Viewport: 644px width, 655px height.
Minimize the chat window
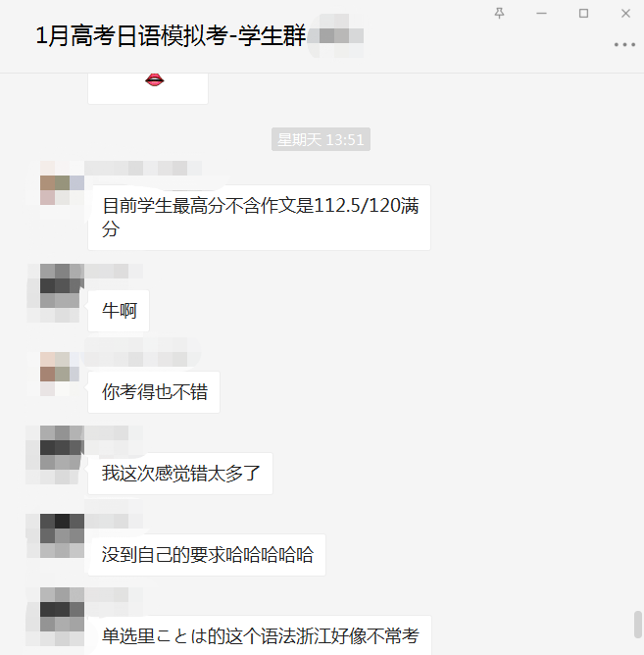pyautogui.click(x=541, y=14)
